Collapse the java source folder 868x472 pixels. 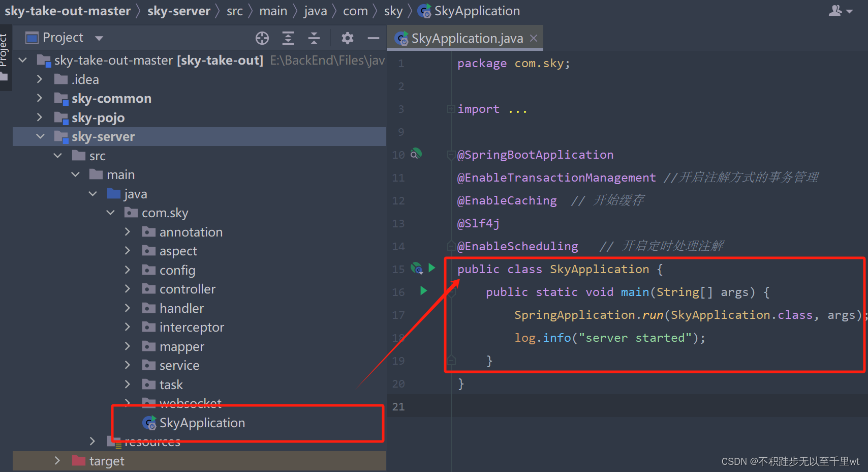tap(92, 193)
